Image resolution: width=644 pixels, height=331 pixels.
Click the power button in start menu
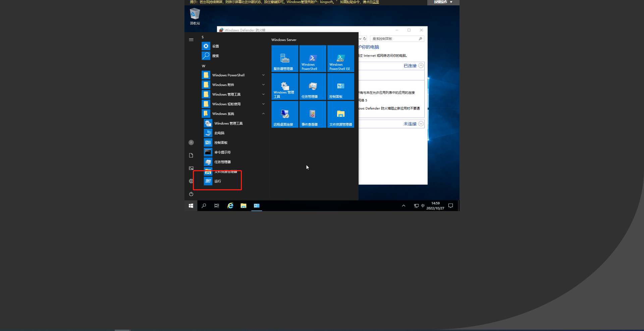[x=191, y=194]
